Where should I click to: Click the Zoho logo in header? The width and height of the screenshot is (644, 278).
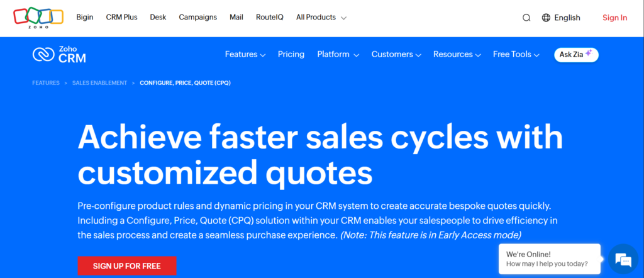tap(38, 18)
